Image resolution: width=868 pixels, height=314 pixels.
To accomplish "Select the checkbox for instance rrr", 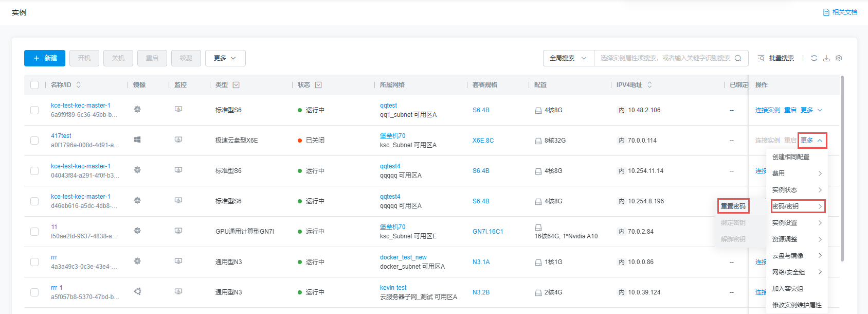I will click(34, 262).
